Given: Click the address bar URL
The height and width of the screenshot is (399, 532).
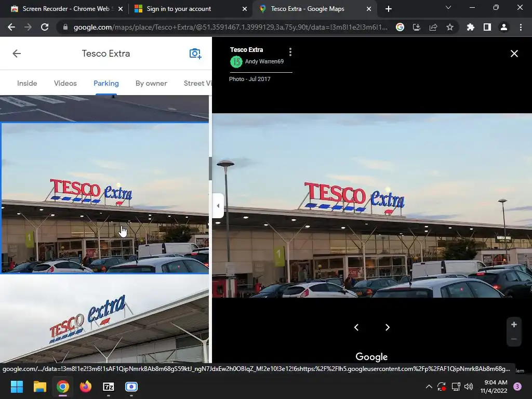Looking at the screenshot, I should (x=230, y=27).
